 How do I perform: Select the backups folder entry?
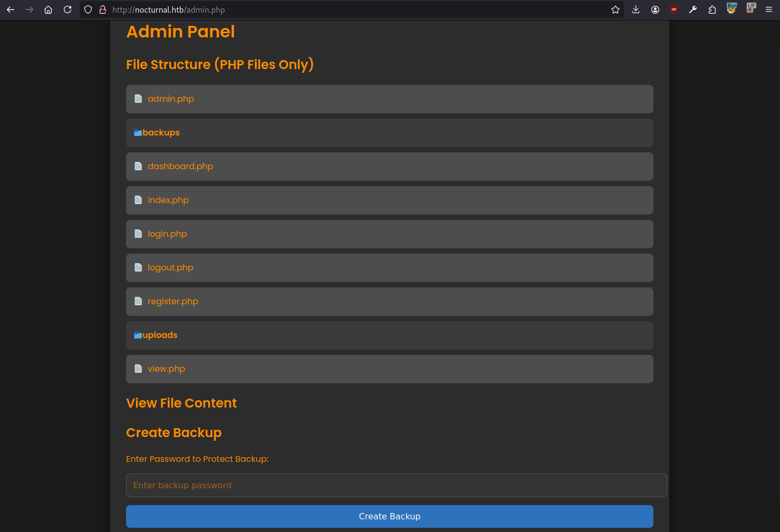[x=160, y=133]
